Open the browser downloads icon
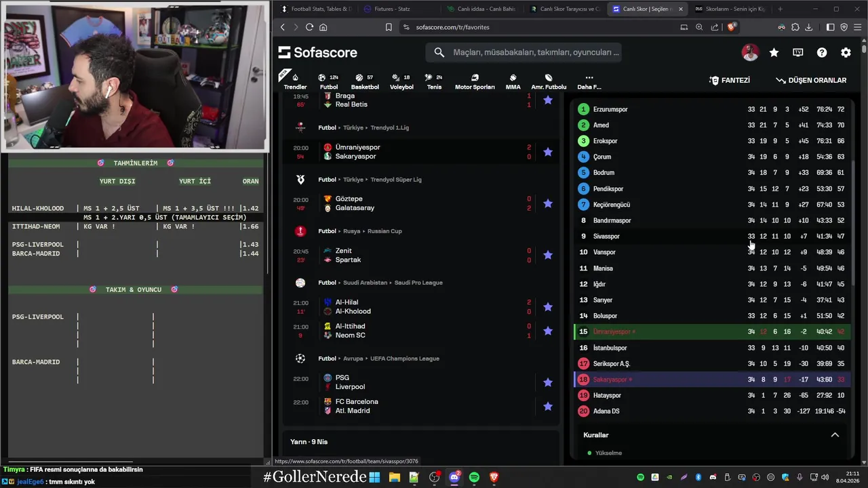 pyautogui.click(x=808, y=27)
